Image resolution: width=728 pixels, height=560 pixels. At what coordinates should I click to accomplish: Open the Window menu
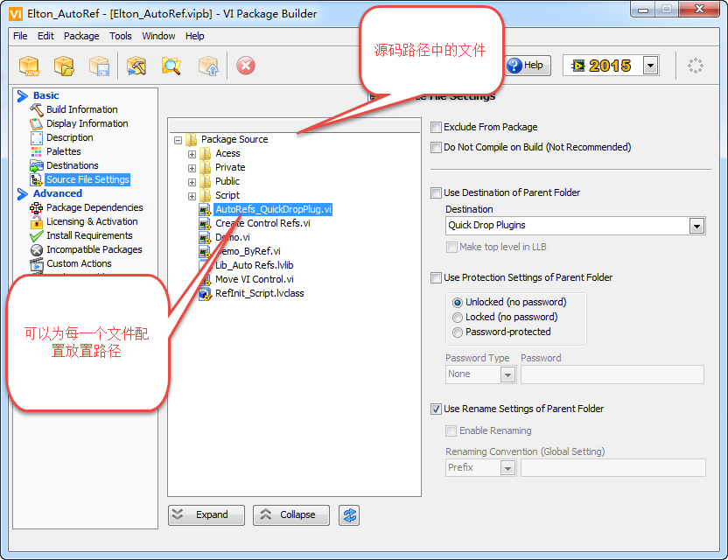click(x=158, y=36)
